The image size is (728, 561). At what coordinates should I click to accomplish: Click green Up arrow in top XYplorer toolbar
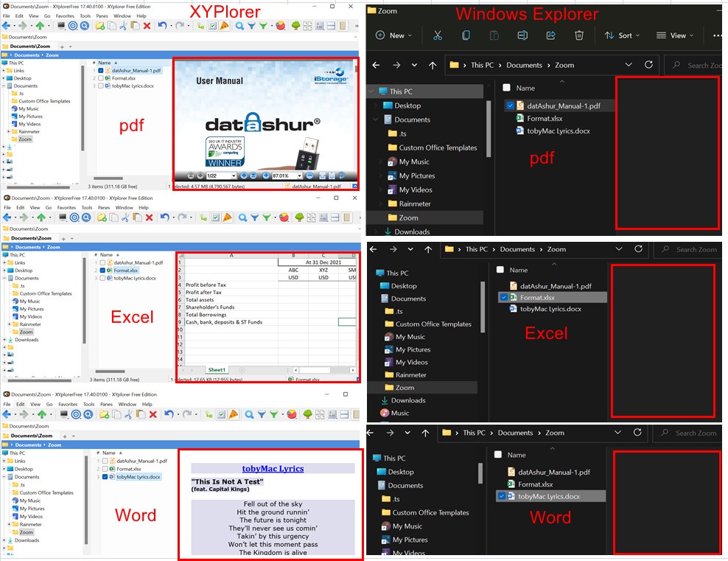point(41,26)
